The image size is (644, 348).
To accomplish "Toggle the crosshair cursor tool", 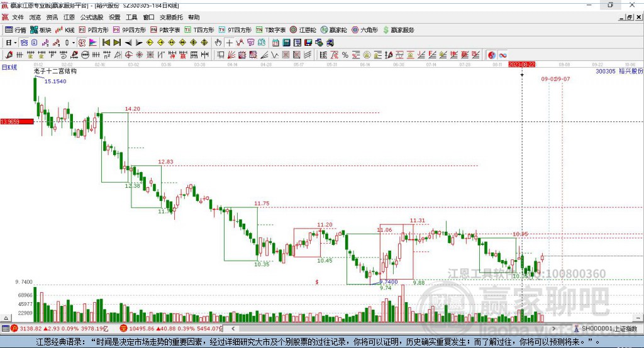I will tap(229, 43).
